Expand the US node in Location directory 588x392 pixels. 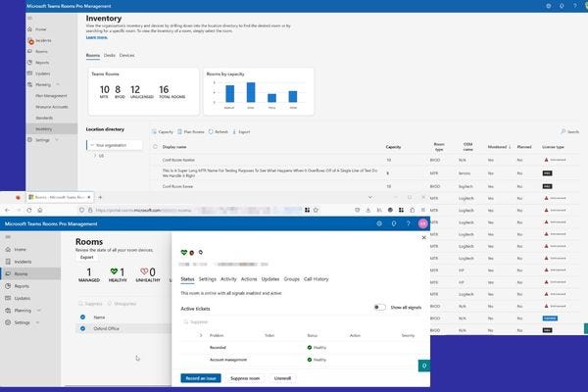[x=95, y=156]
